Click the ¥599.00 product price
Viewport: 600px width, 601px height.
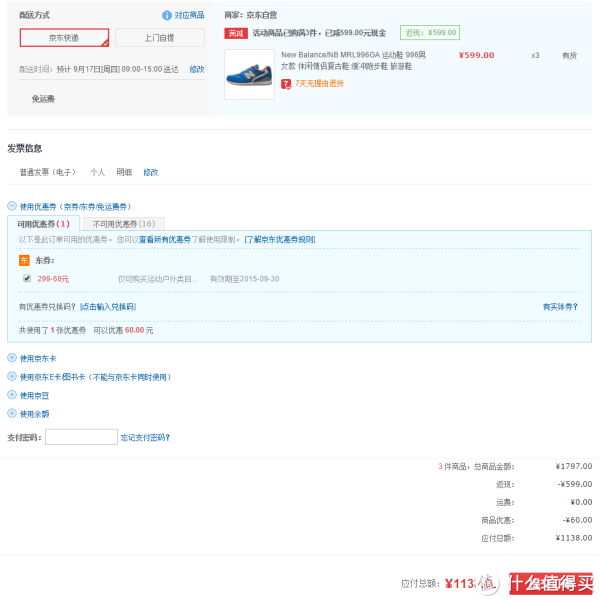(476, 56)
